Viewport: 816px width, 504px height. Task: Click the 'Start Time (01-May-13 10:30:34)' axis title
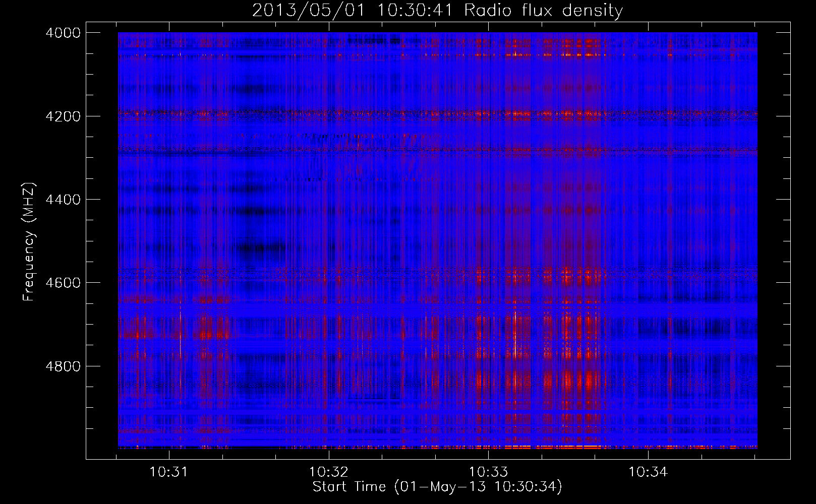(437, 487)
